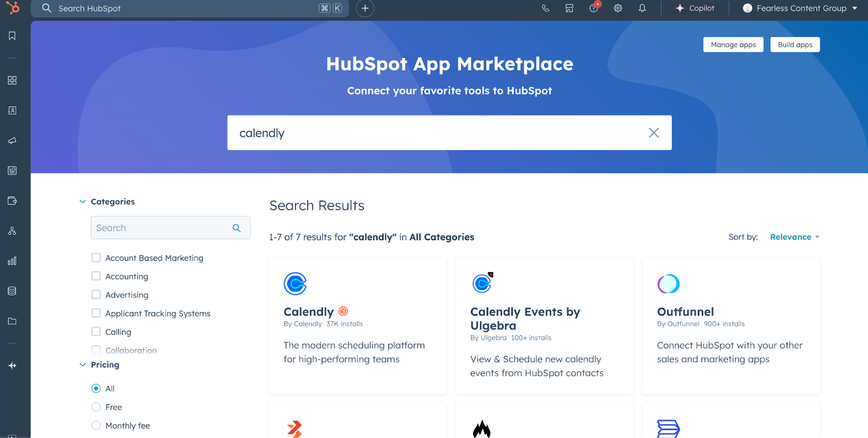Open the Reporting bar chart icon
Screen dimensions: 868x438
click(x=12, y=261)
